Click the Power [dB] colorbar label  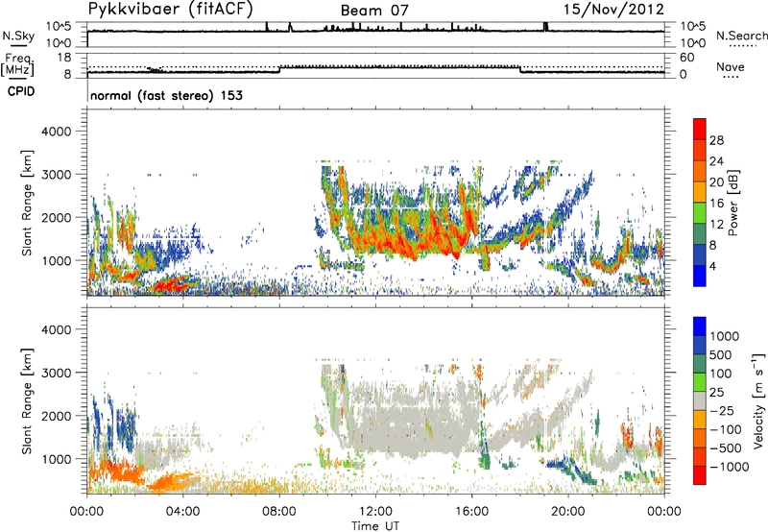click(x=733, y=203)
